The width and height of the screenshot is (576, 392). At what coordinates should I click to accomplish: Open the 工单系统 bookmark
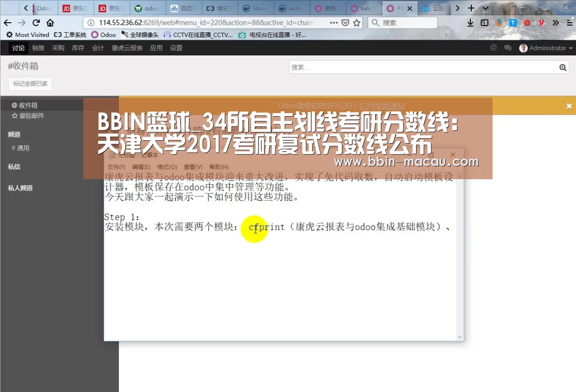70,35
